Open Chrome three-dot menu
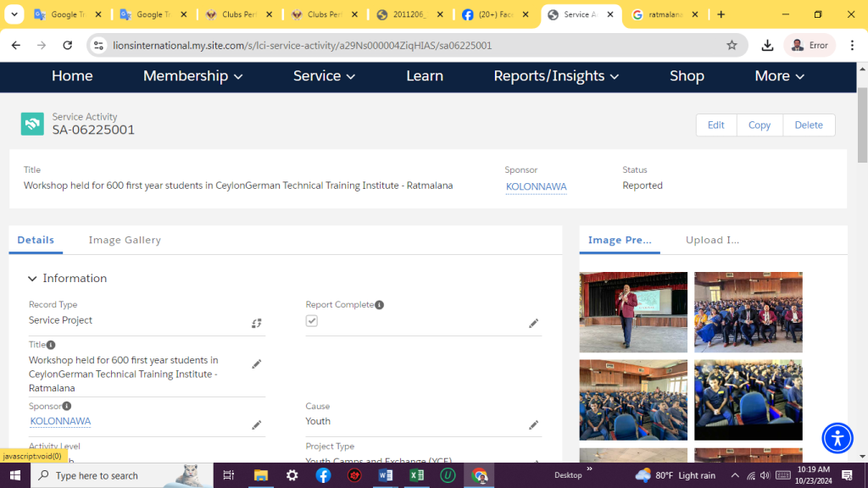This screenshot has width=868, height=488. [852, 46]
